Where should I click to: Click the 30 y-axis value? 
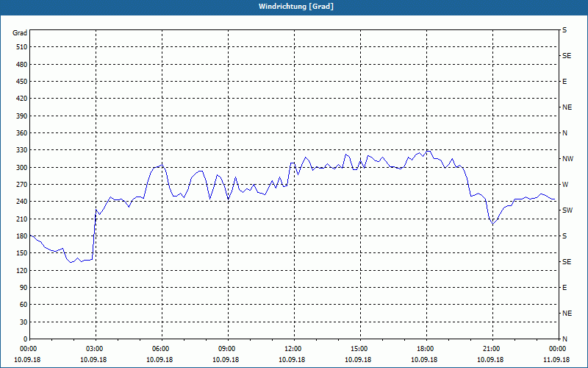click(24, 322)
